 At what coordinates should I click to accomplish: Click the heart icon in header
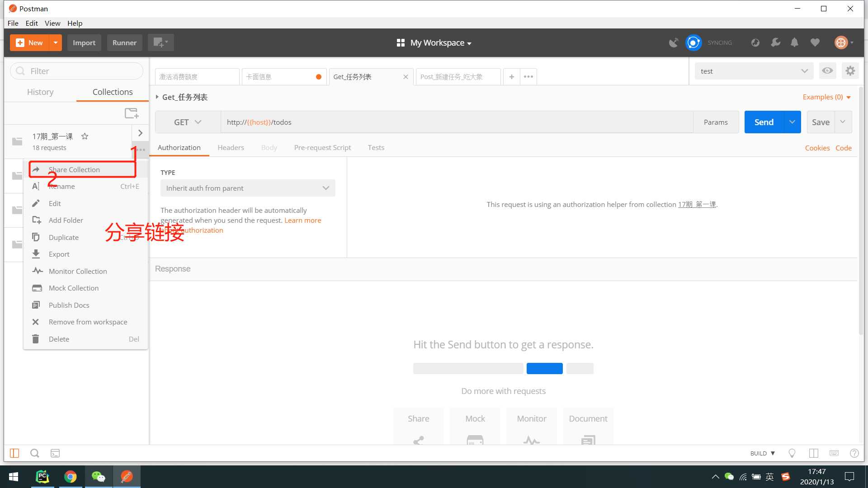(815, 42)
